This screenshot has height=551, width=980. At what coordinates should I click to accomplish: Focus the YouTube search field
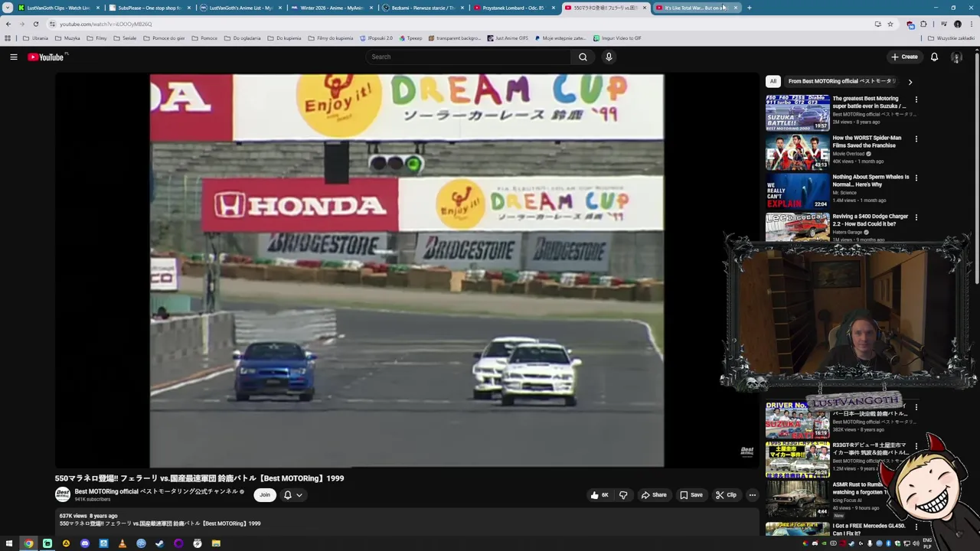coord(469,57)
